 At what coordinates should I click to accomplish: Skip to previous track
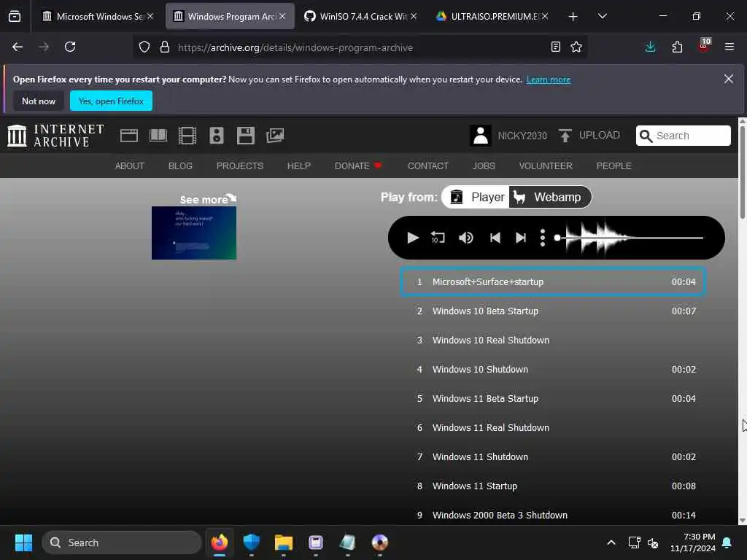(495, 238)
